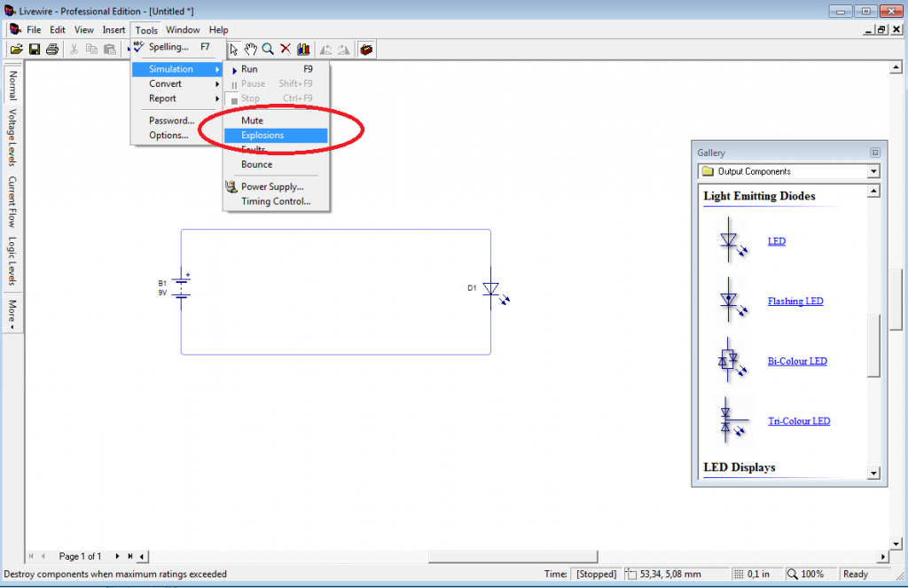The width and height of the screenshot is (908, 588).
Task: Open the Insert menu
Action: [113, 29]
